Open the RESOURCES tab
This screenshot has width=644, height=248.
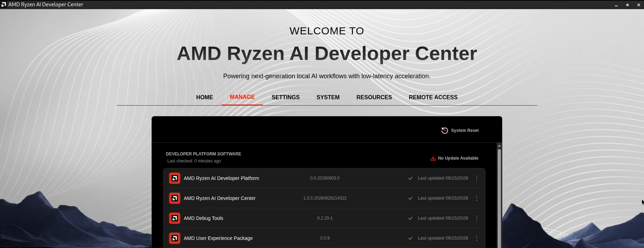(x=374, y=97)
